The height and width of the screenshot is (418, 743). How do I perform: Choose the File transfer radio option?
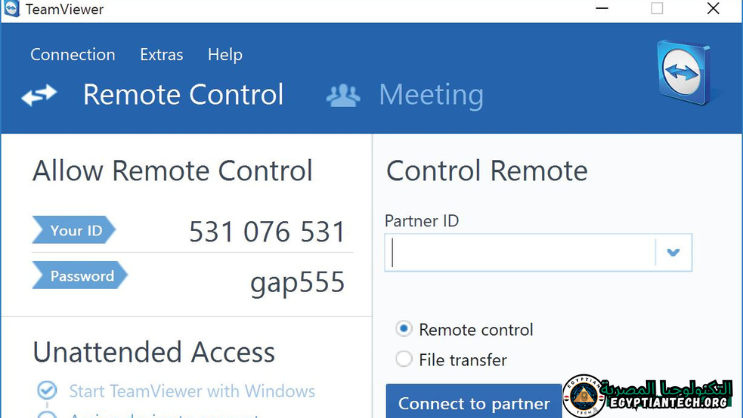(404, 359)
